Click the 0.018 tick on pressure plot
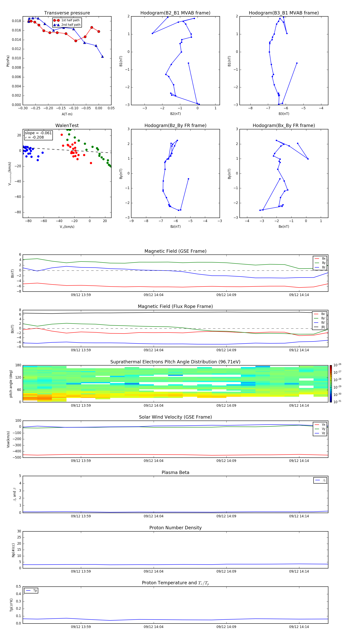This screenshot has height=644, width=351. tap(16, 21)
